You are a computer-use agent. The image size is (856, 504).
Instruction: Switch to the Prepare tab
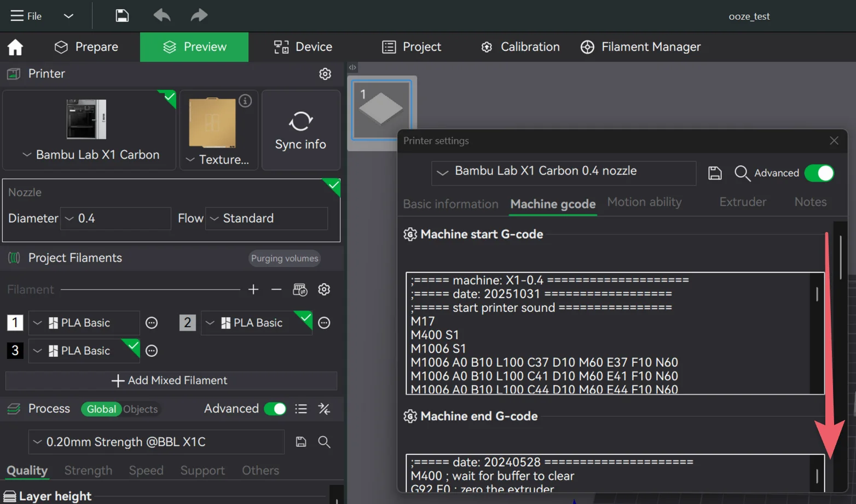click(x=86, y=47)
